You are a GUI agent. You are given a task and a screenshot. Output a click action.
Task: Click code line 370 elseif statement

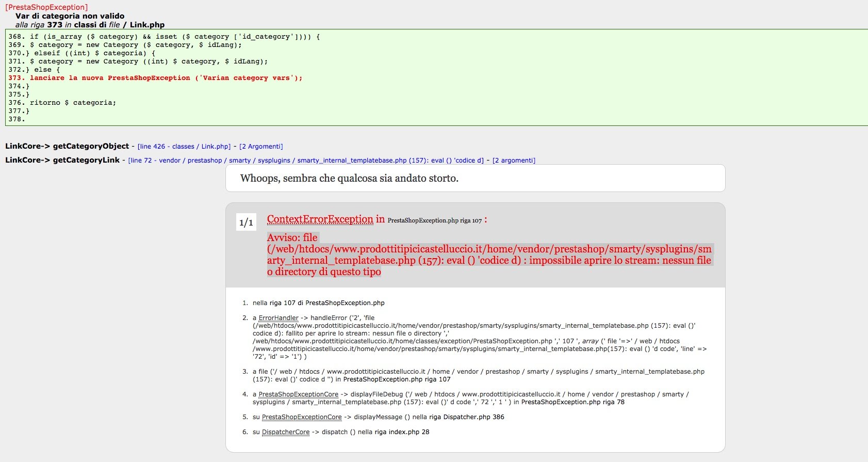81,53
